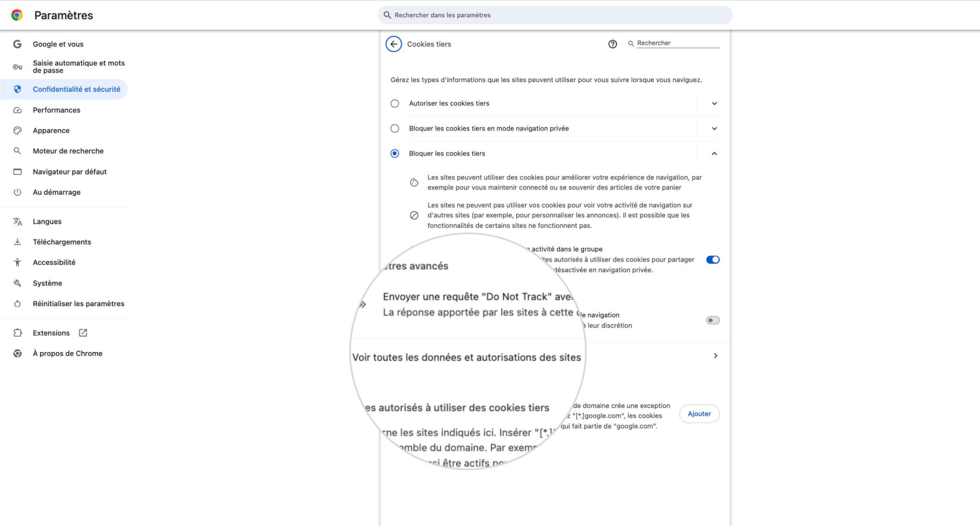The width and height of the screenshot is (980, 526).
Task: Open Apparence settings
Action: pos(51,130)
